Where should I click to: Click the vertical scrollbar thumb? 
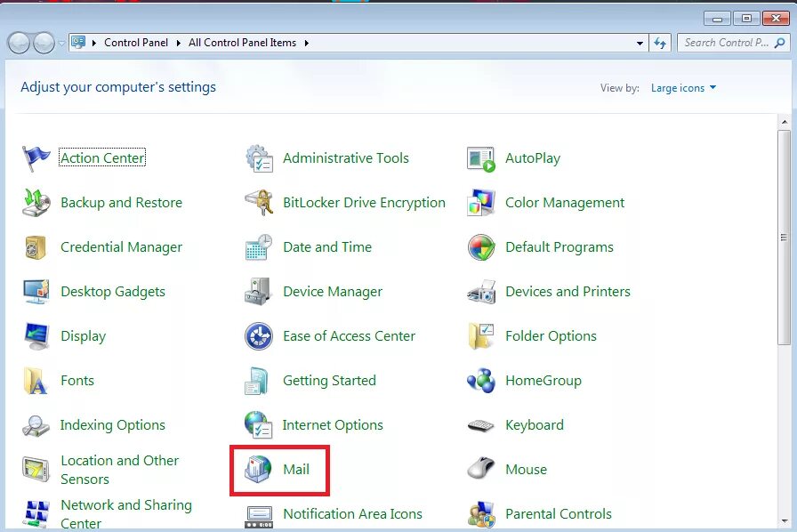click(784, 238)
